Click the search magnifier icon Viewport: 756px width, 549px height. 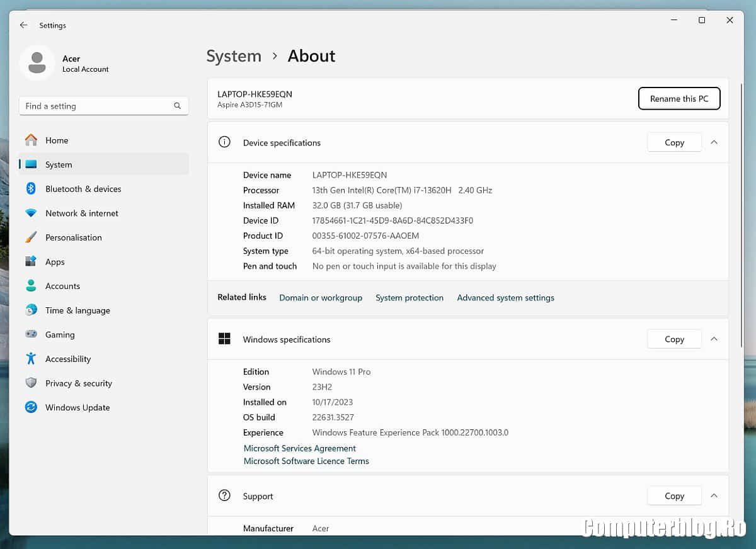coord(178,106)
